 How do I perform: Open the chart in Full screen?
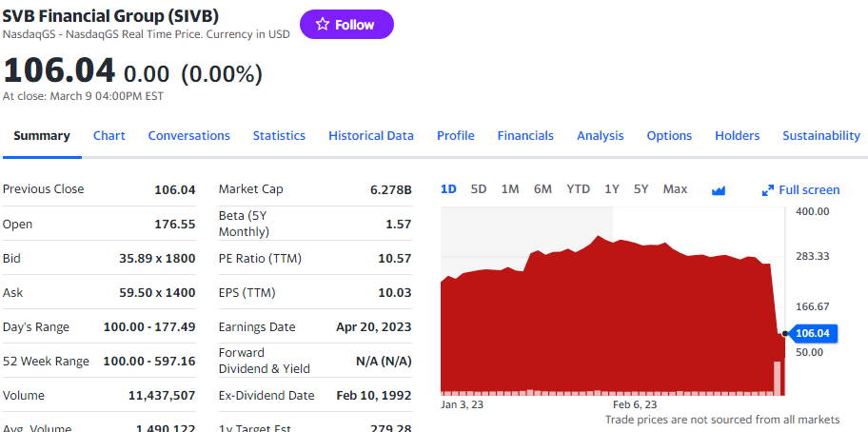800,190
